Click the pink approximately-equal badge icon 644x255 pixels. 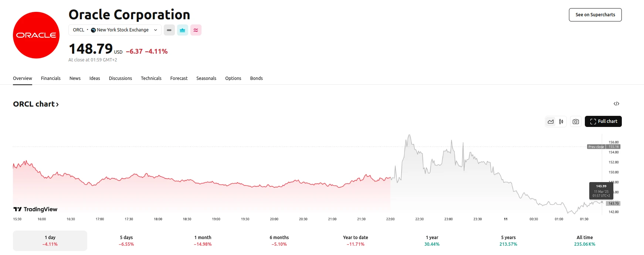(196, 30)
